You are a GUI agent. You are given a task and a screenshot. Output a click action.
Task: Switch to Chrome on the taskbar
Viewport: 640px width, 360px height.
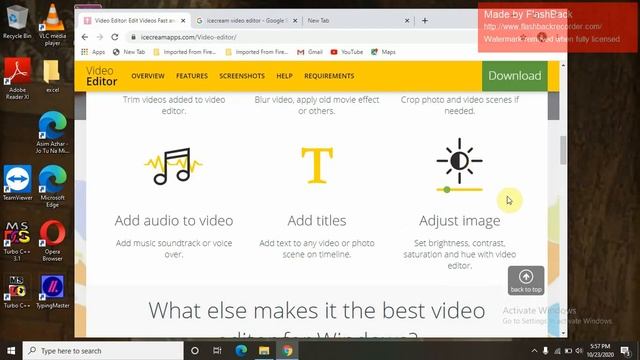tap(287, 351)
